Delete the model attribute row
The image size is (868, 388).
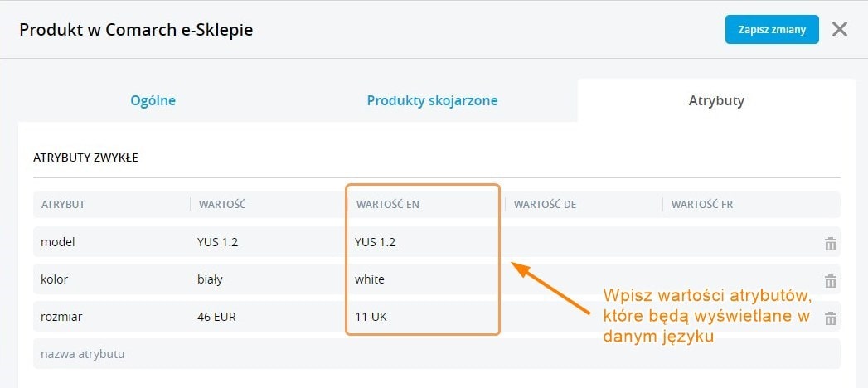[x=830, y=243]
